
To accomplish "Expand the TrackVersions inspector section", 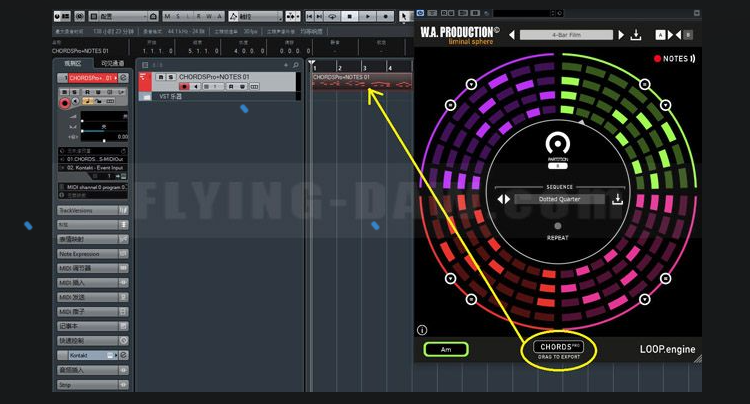I will pyautogui.click(x=93, y=210).
